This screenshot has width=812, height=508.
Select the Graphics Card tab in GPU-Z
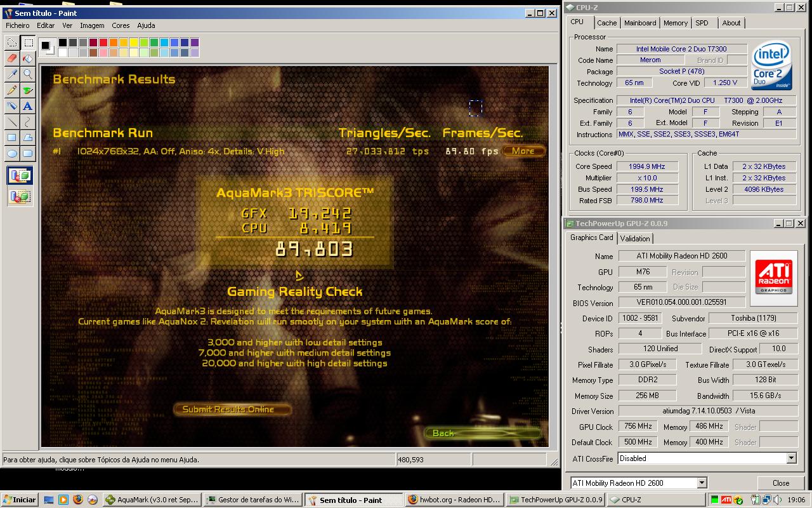(x=591, y=237)
